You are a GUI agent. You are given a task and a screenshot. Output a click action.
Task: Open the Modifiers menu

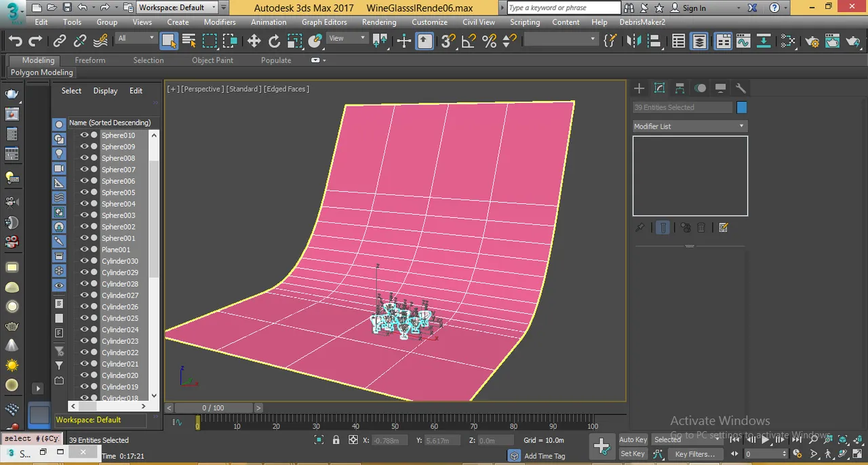click(x=220, y=22)
